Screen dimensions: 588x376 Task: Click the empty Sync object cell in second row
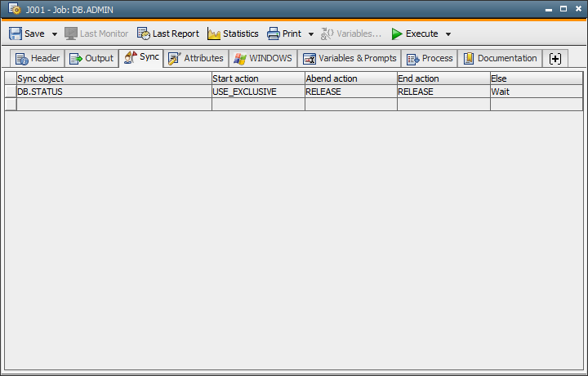tap(114, 105)
